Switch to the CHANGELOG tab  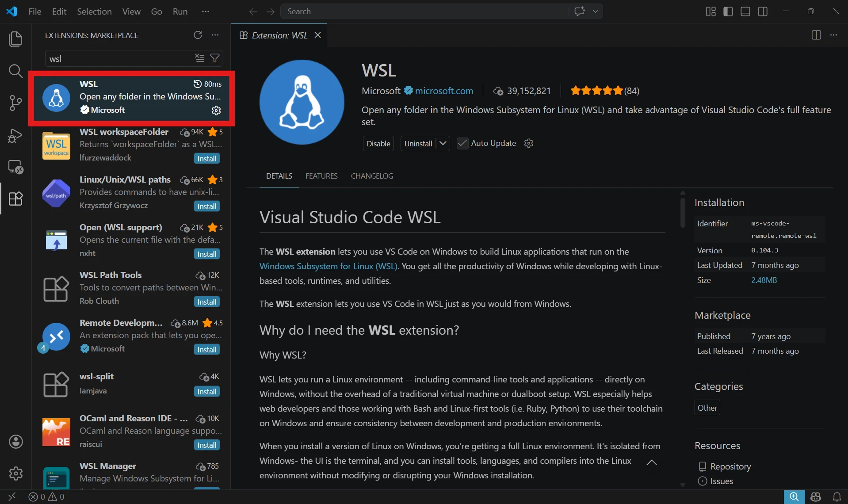pyautogui.click(x=372, y=176)
